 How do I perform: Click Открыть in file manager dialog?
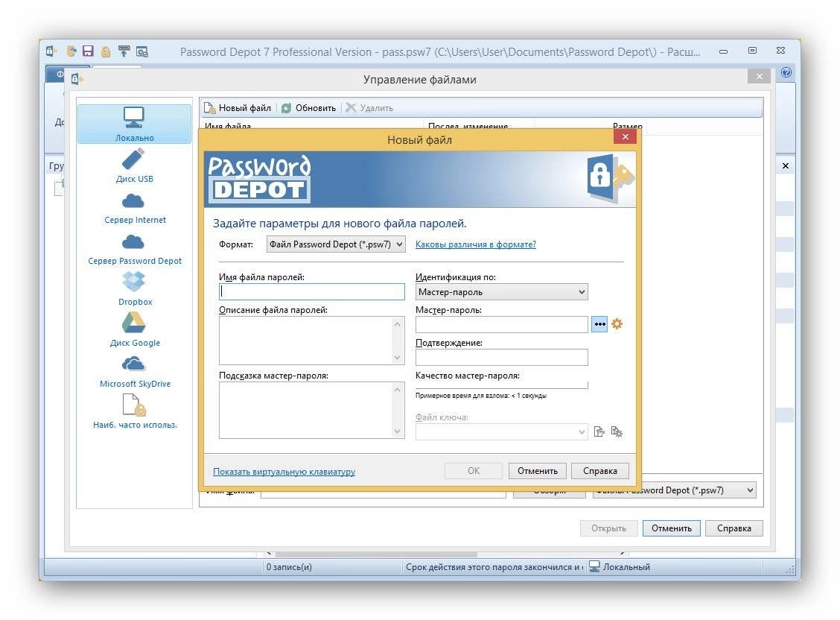(608, 528)
